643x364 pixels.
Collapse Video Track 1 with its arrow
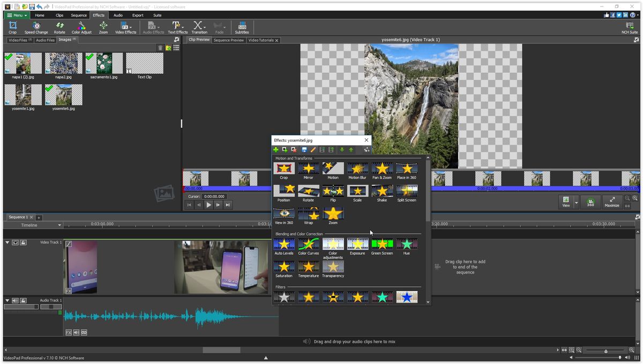pyautogui.click(x=8, y=242)
